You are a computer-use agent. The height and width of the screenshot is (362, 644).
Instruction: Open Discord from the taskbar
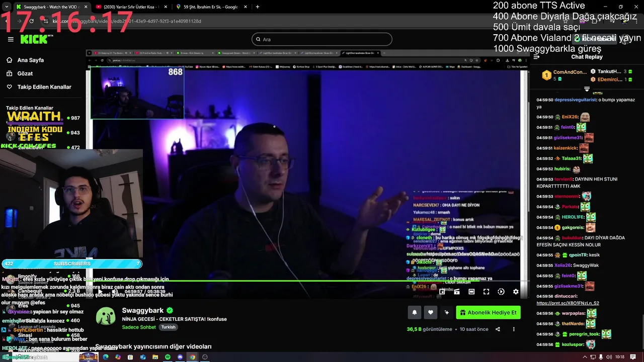click(180, 357)
